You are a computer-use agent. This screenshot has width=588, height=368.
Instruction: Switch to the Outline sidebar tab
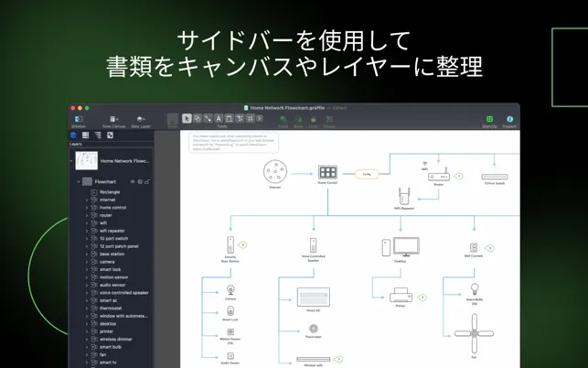tap(98, 135)
